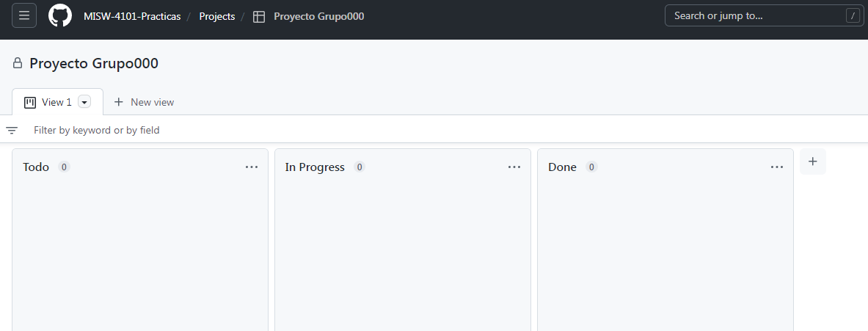Click the GitHub Octocat logo

pos(60,15)
